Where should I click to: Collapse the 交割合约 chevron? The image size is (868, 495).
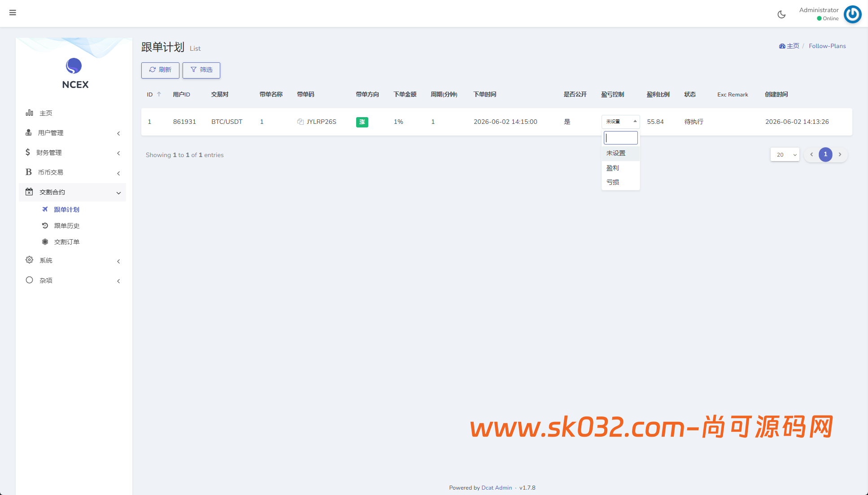(x=118, y=193)
